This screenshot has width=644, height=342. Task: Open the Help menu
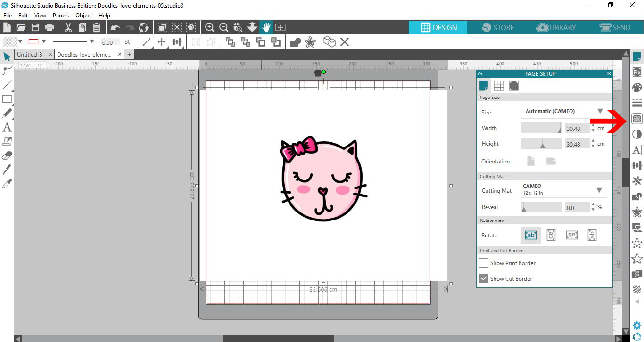[104, 15]
